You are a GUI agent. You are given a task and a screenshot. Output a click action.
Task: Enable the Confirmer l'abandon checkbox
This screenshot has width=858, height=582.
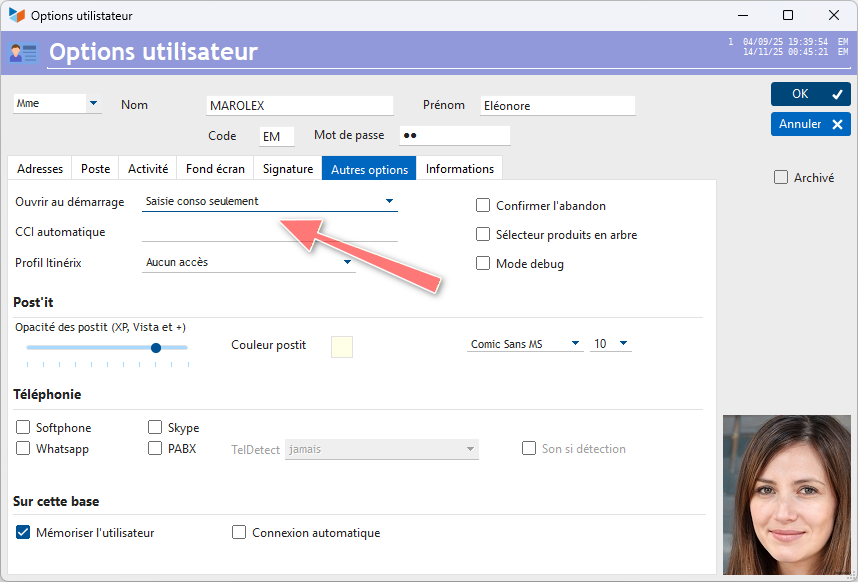pyautogui.click(x=483, y=206)
